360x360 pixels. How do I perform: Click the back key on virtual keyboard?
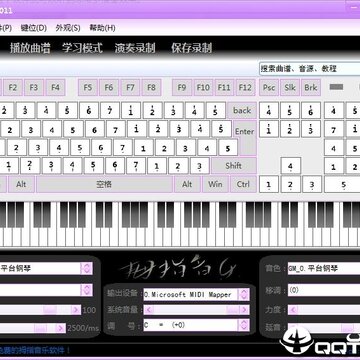pyautogui.click(x=242, y=110)
